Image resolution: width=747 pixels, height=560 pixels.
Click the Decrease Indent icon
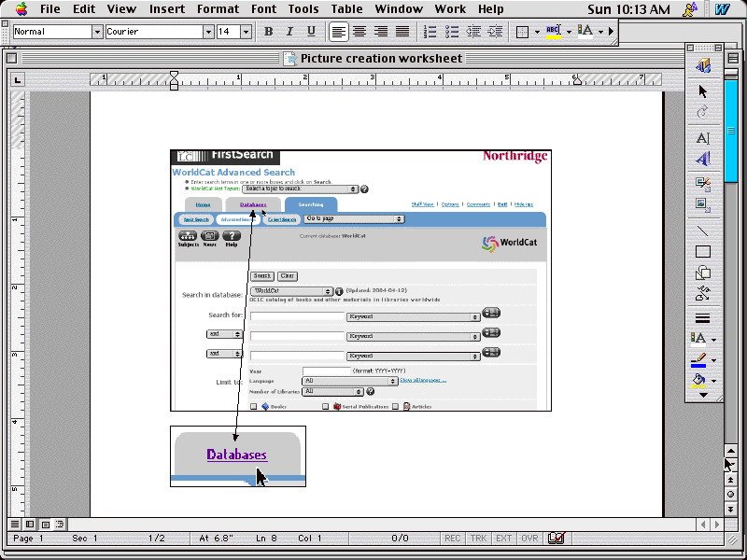[x=473, y=32]
